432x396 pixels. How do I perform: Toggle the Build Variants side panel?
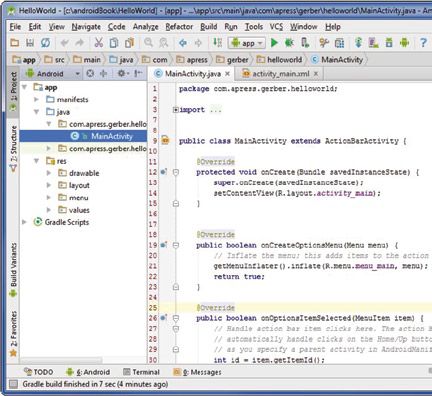click(x=13, y=270)
